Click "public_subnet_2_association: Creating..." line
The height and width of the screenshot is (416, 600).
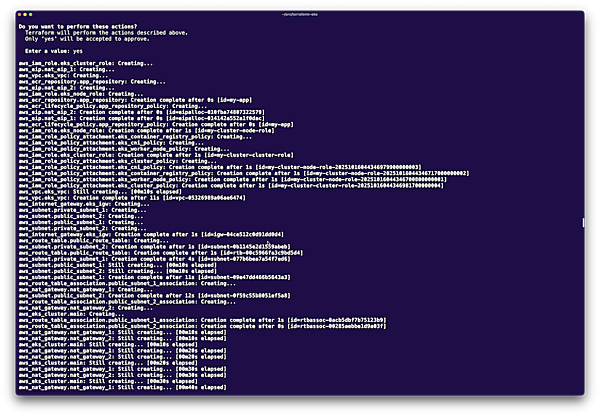point(127,302)
